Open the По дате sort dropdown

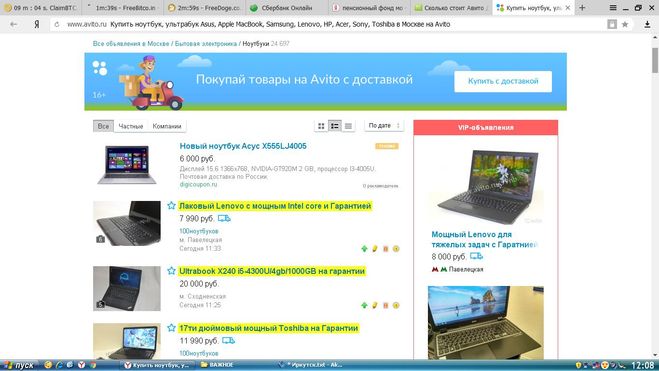coord(384,126)
